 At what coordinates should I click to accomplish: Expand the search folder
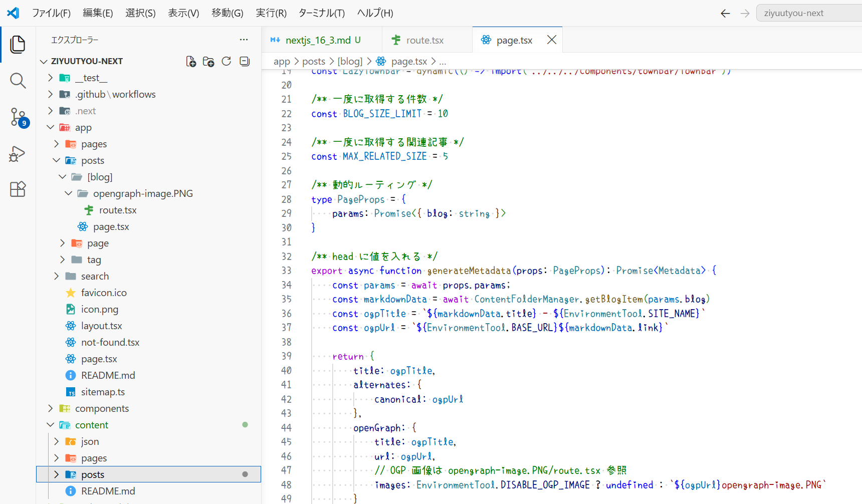(56, 276)
